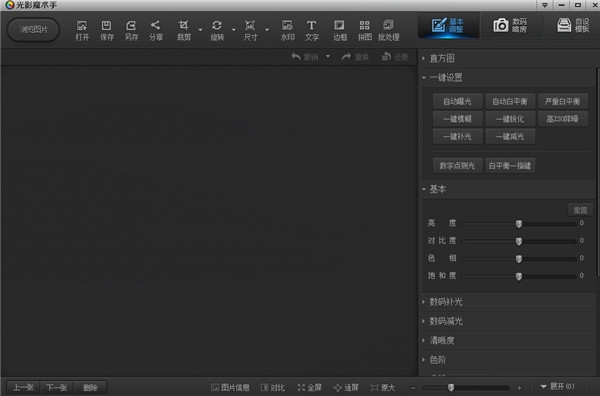This screenshot has width=600, height=396.
Task: Apply 一键补光 one-click fill light
Action: (x=457, y=137)
